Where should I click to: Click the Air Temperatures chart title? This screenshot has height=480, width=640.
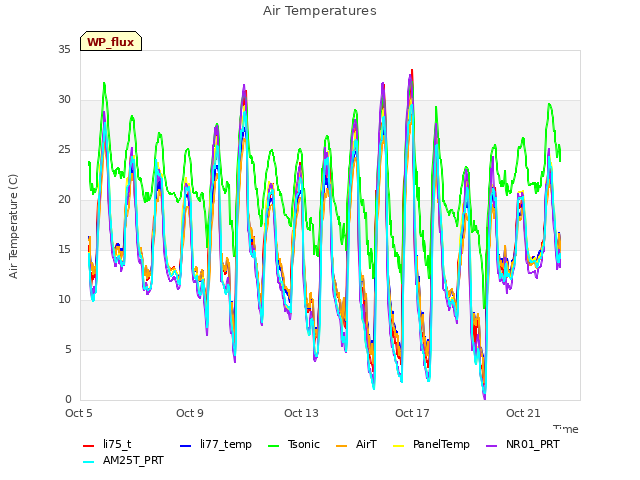tap(320, 11)
